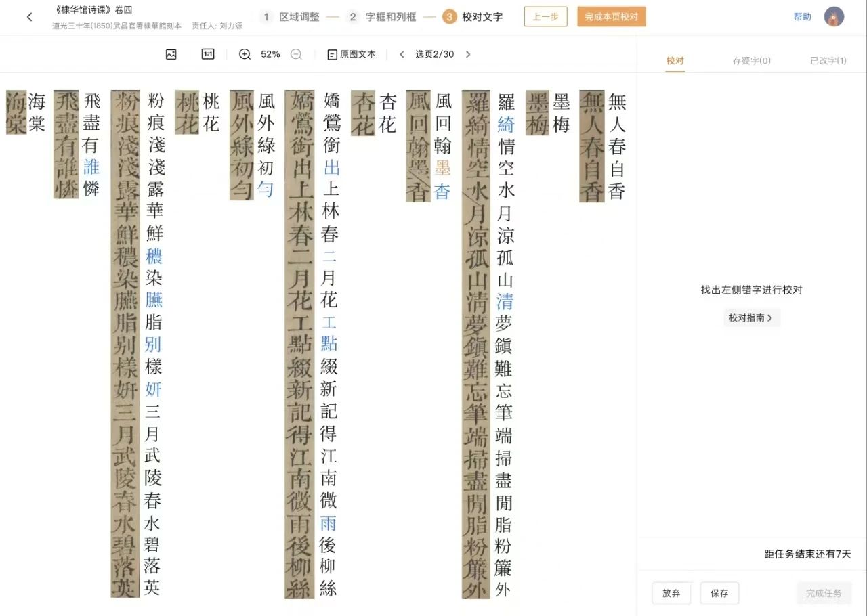Switch to the 已改字(1) tab
867x616 pixels.
828,61
